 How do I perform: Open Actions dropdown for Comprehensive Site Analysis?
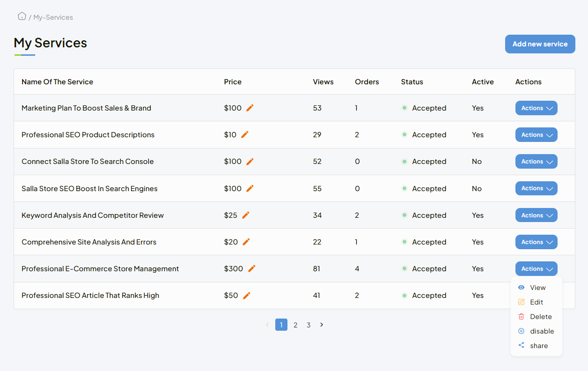[536, 242]
